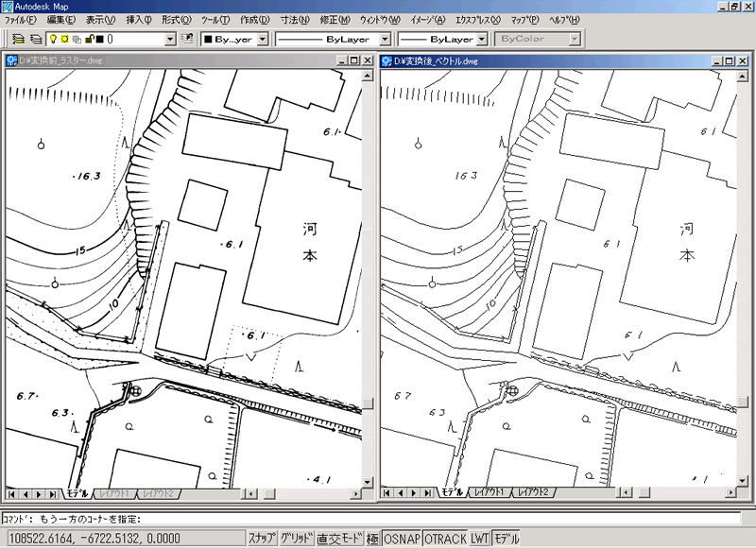Toggle OTRACK mode in the status bar
Viewport: 756px width, 549px height.
444,539
